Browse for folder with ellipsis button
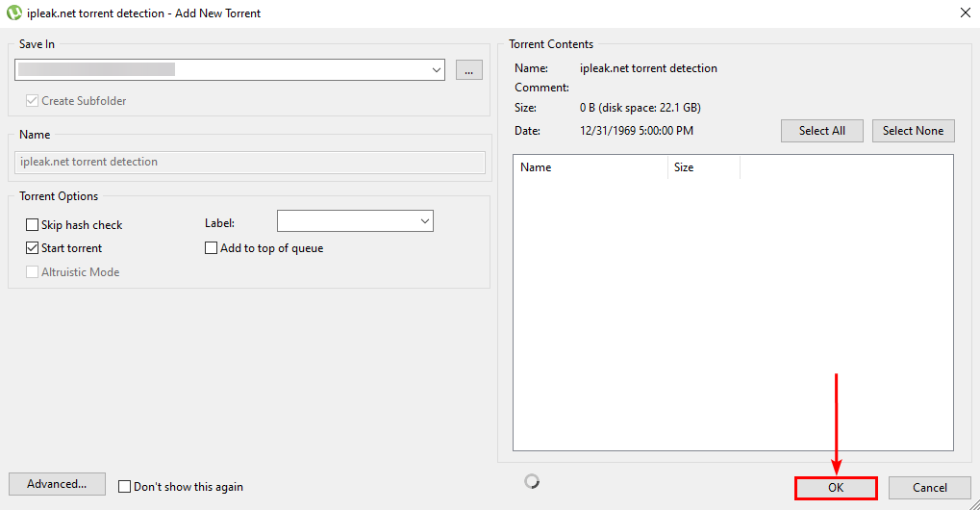This screenshot has height=510, width=980. click(x=468, y=69)
